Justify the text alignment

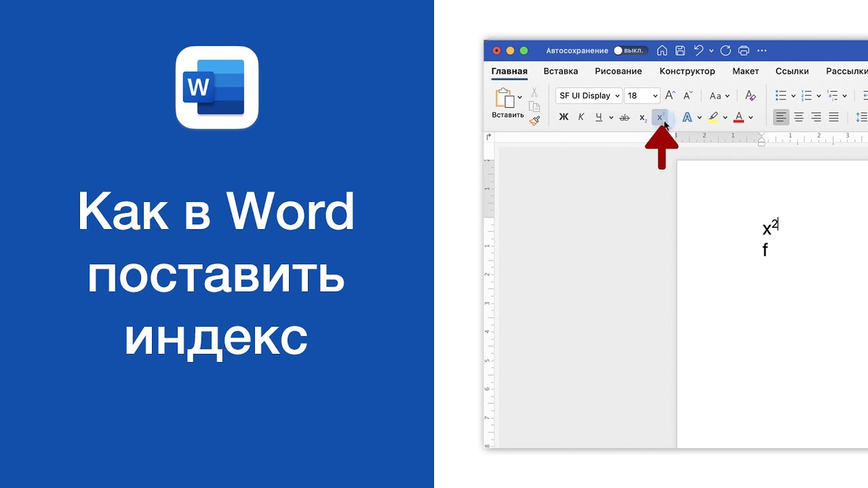coord(834,117)
